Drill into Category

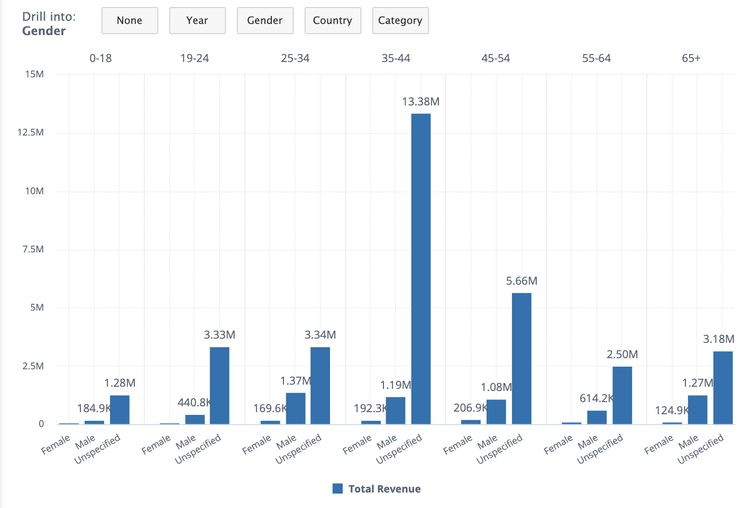tap(400, 20)
